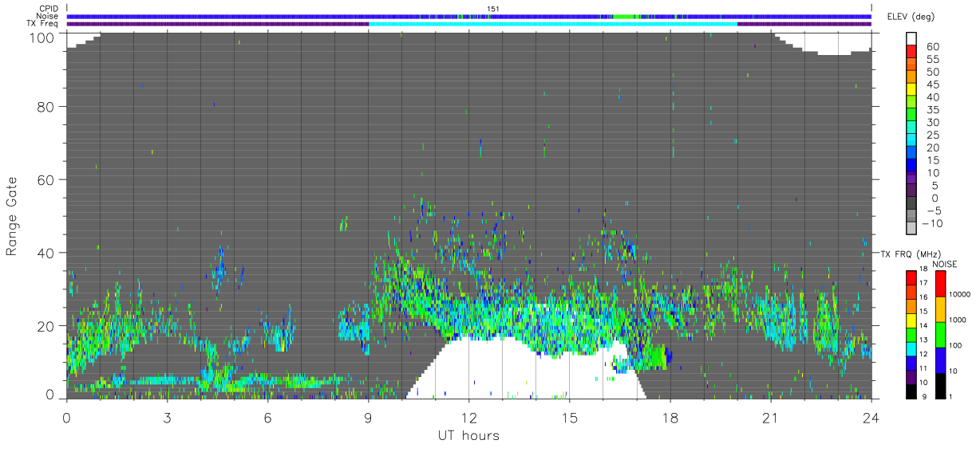The height and width of the screenshot is (452, 980).
Task: Click the 'Range Gate' y-axis title
Action: tap(12, 215)
